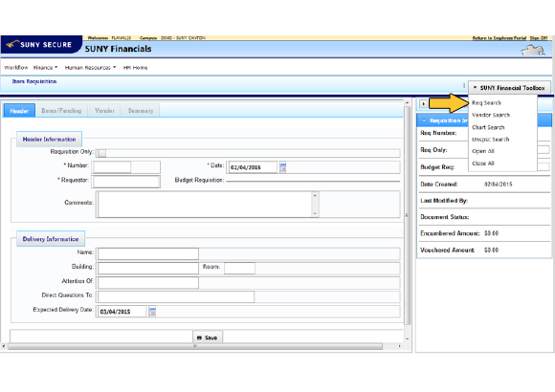555x392 pixels.
Task: Click the Header Information section title
Action: click(x=49, y=139)
